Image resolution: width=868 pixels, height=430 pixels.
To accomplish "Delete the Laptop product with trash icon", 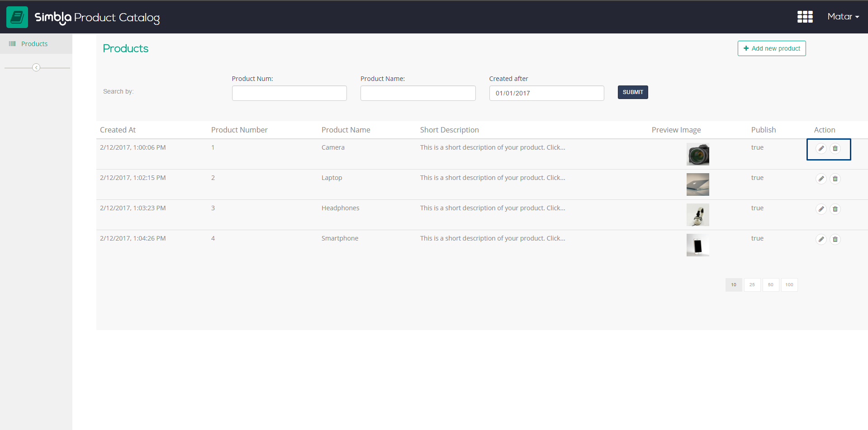I will (x=835, y=179).
